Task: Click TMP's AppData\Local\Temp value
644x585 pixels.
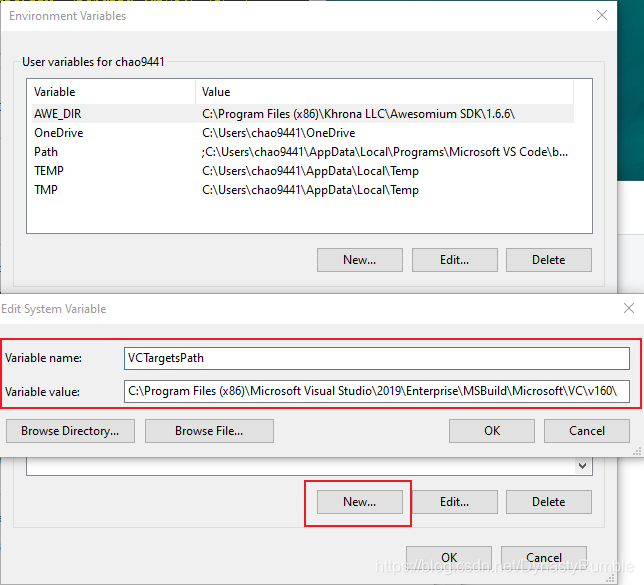Action: [310, 189]
